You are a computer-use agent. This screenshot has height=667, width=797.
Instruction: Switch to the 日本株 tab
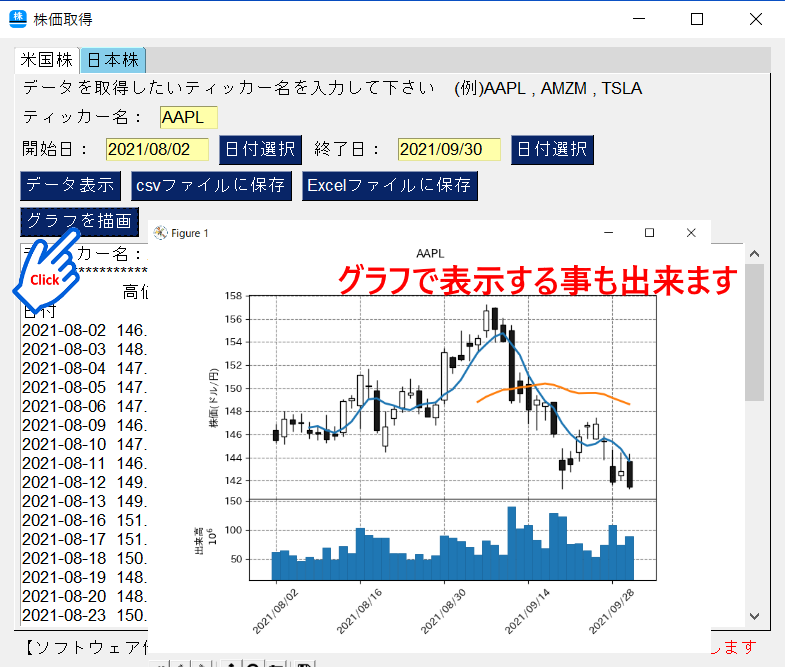113,60
